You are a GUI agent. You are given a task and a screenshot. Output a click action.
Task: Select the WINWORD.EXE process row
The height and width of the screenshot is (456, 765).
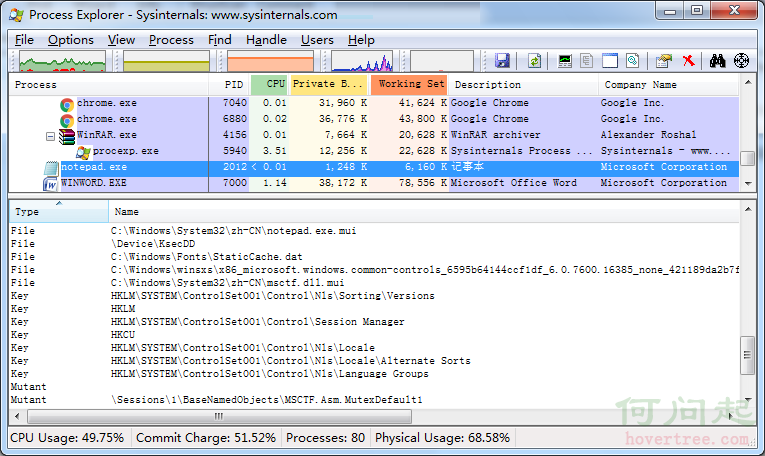(374, 183)
